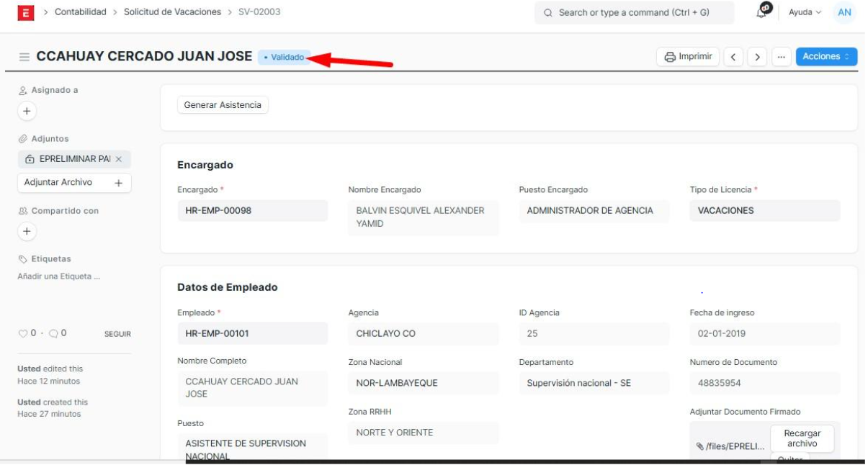868x465 pixels.
Task: Open the notifications bell icon
Action: click(762, 12)
